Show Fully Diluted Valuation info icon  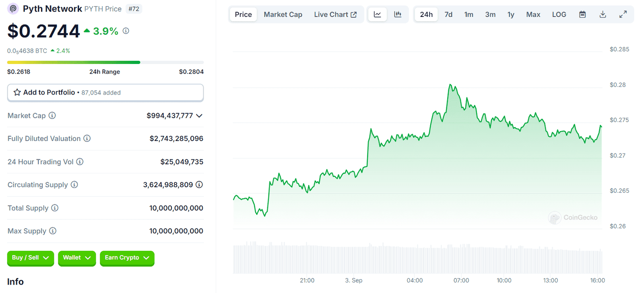pyautogui.click(x=87, y=138)
